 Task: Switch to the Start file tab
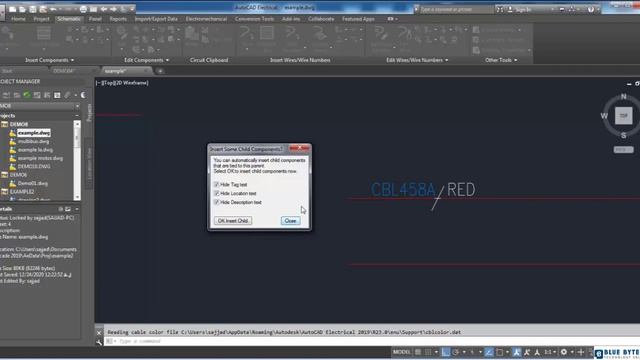click(x=7, y=71)
